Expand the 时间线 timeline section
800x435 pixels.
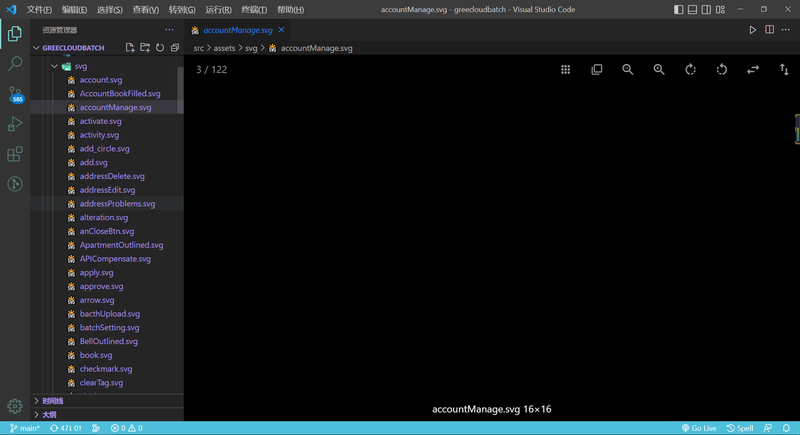(36, 401)
